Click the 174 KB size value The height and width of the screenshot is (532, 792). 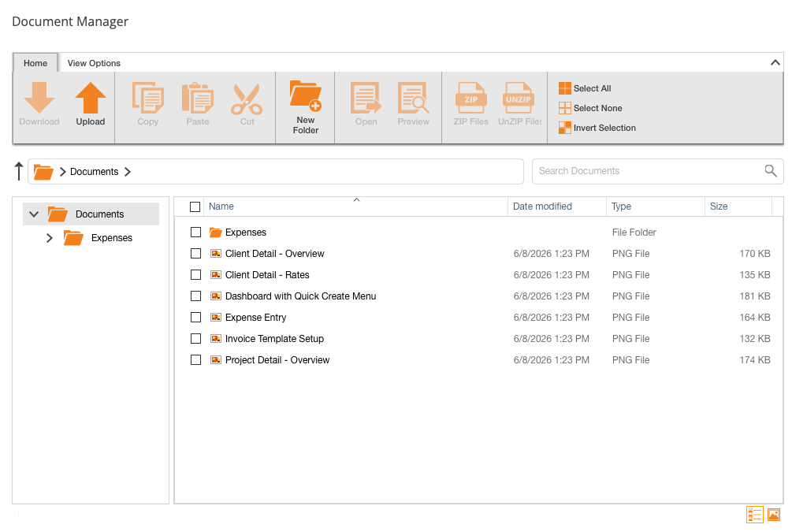755,359
